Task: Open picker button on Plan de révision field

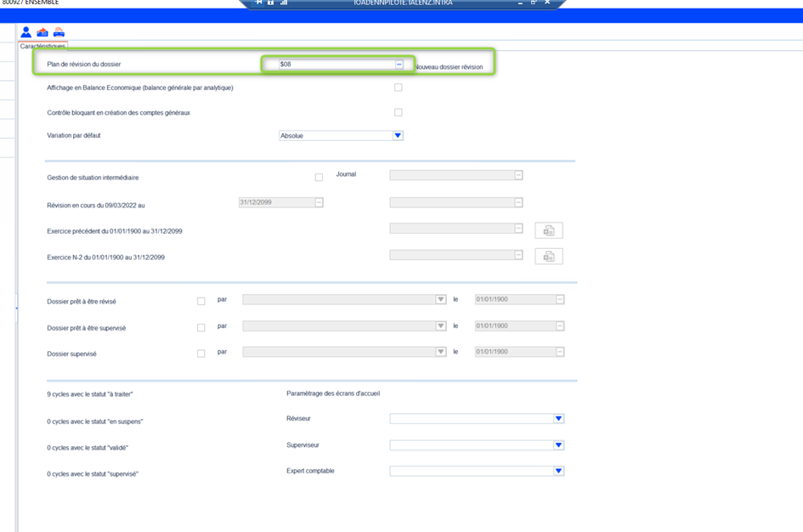Action: point(399,65)
